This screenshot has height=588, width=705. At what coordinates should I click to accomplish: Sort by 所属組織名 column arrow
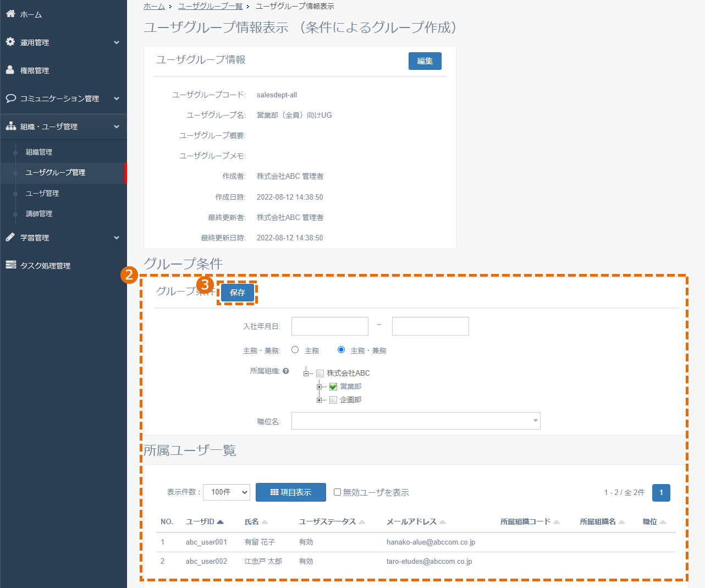622,522
